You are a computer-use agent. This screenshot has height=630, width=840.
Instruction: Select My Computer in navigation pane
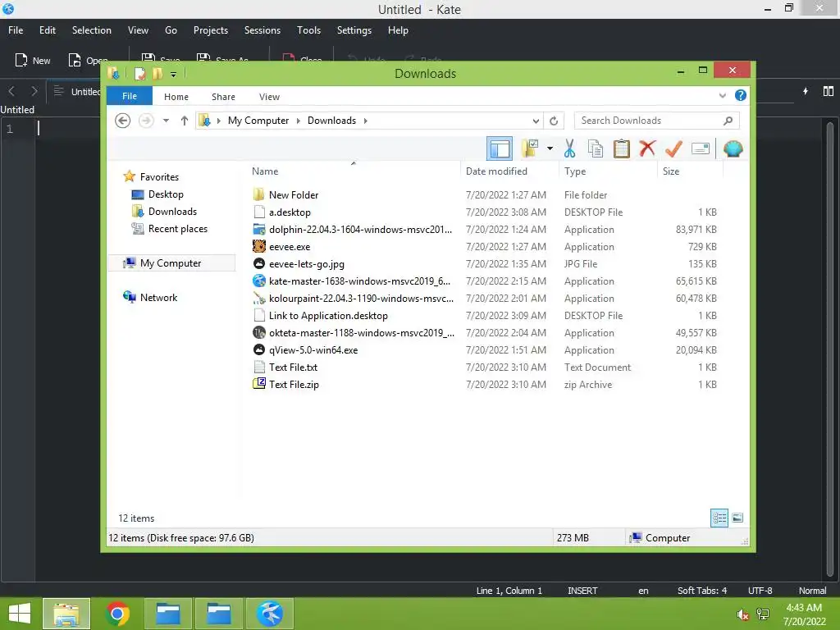[171, 263]
